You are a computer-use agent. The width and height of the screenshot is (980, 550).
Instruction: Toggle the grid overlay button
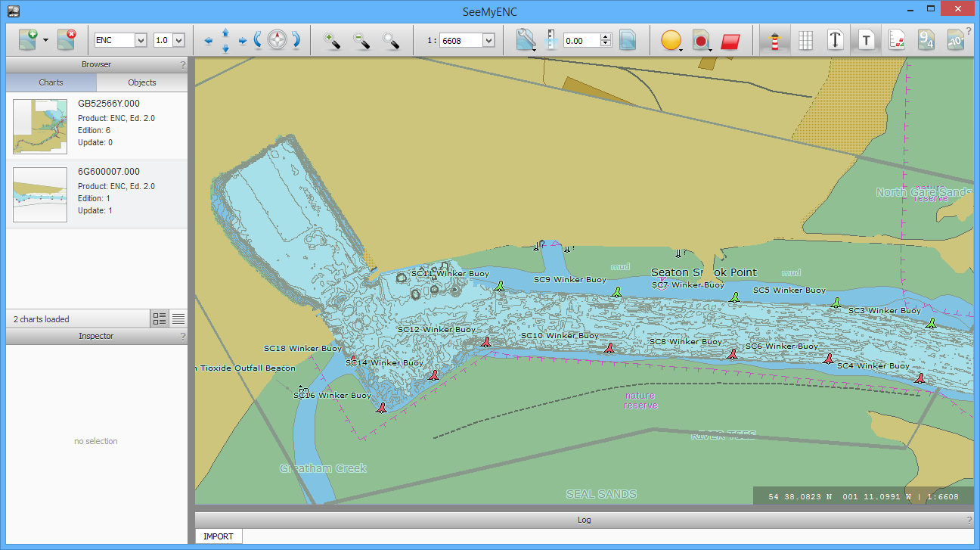pos(805,40)
